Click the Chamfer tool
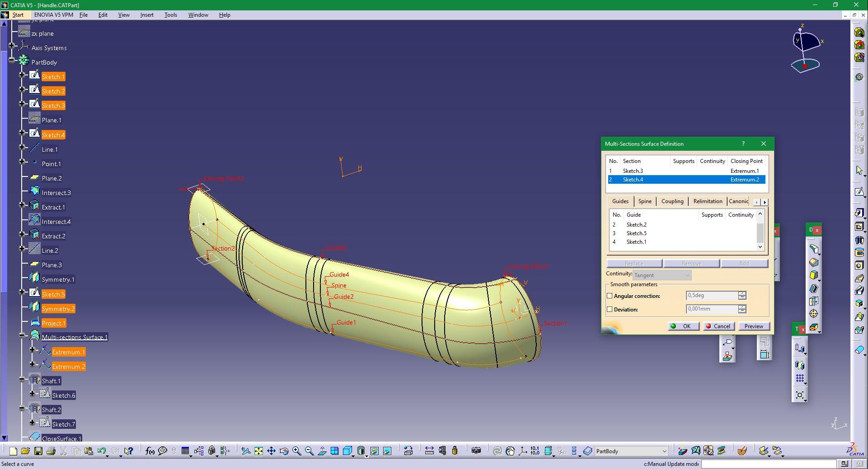 (814, 262)
